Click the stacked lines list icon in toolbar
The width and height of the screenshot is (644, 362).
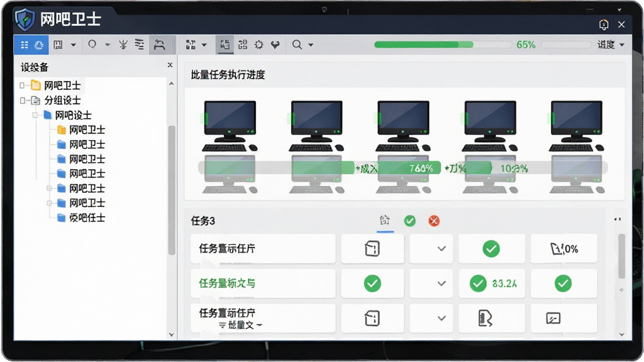(x=140, y=45)
